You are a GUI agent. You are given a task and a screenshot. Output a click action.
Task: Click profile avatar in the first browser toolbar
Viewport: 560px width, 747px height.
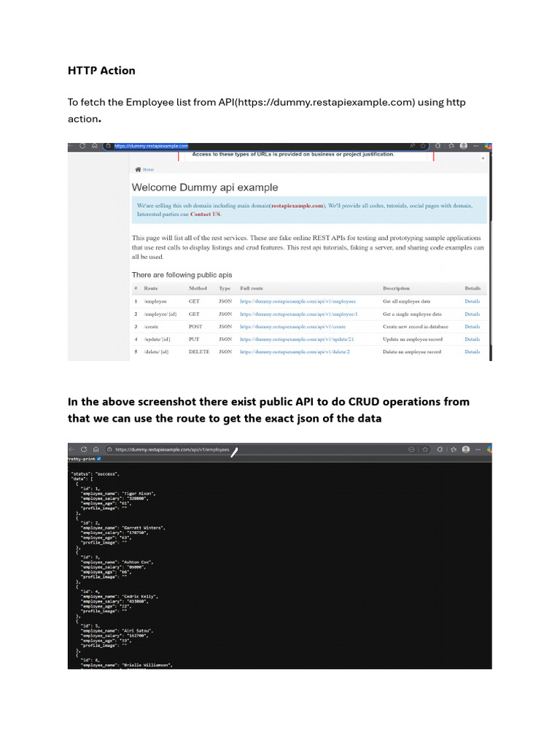pyautogui.click(x=463, y=146)
